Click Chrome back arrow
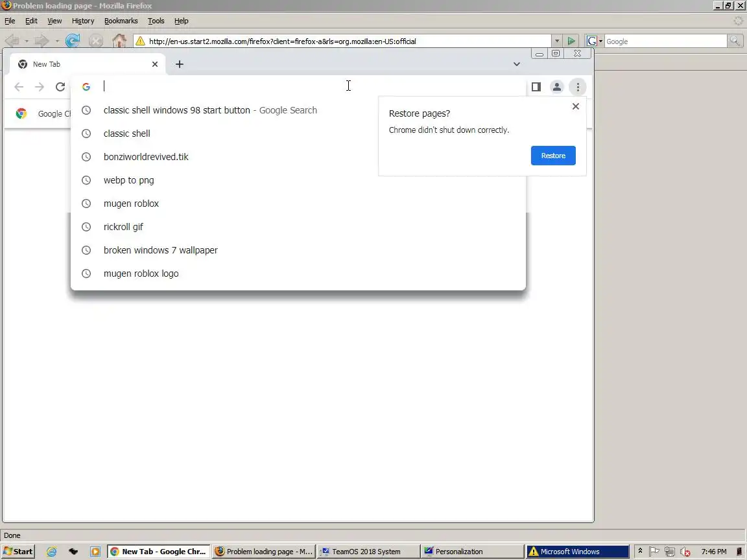747x560 pixels. coord(19,87)
